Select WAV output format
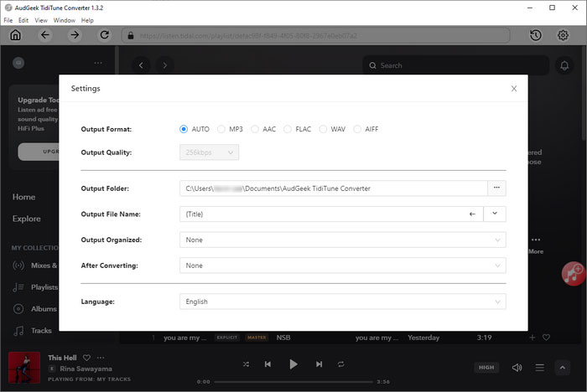587x392 pixels. 323,129
